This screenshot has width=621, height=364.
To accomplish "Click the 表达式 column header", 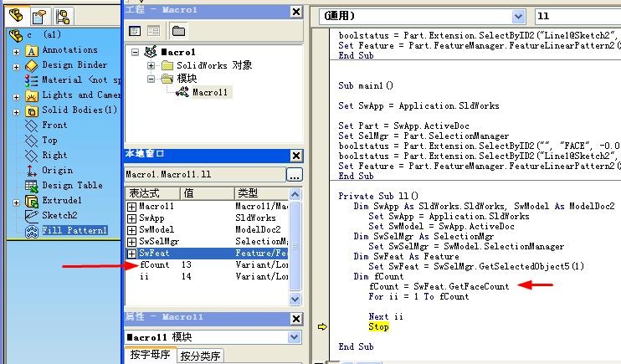I will point(153,193).
